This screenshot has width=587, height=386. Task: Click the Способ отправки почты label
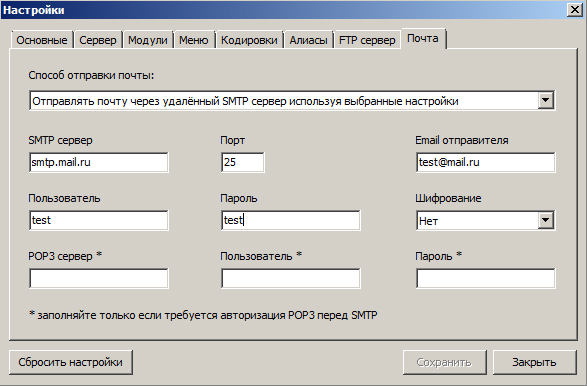tap(91, 75)
